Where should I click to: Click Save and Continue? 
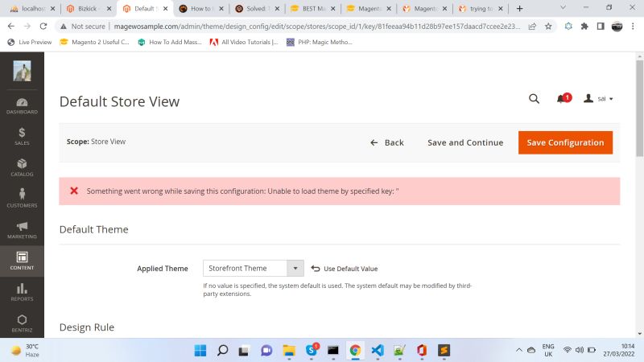coord(465,142)
